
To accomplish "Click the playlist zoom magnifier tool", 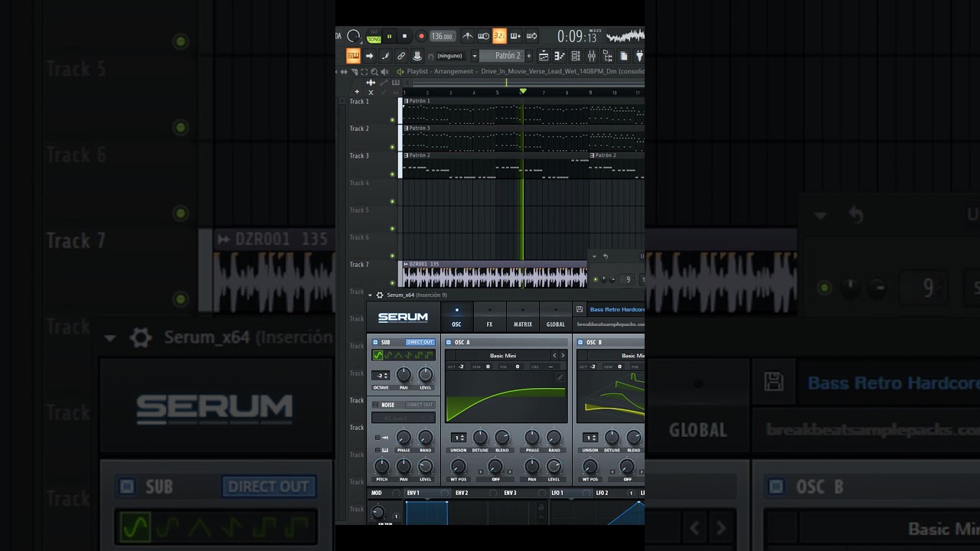I will (x=374, y=72).
